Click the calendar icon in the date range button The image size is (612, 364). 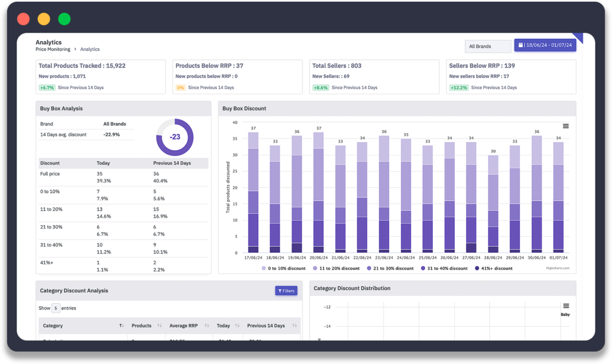(521, 45)
